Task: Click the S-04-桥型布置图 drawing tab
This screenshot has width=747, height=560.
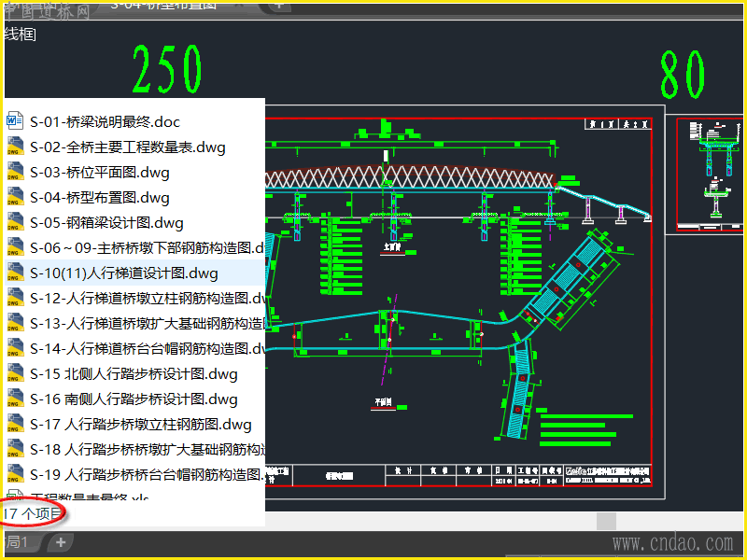Action: [163, 7]
